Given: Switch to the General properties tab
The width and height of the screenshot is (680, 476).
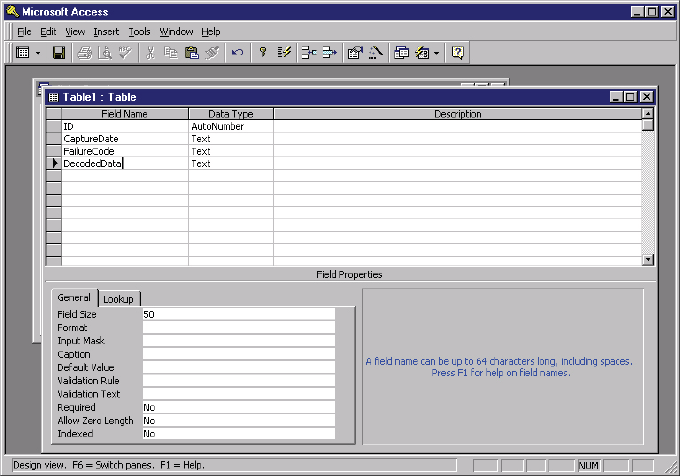Looking at the screenshot, I should pyautogui.click(x=74, y=298).
